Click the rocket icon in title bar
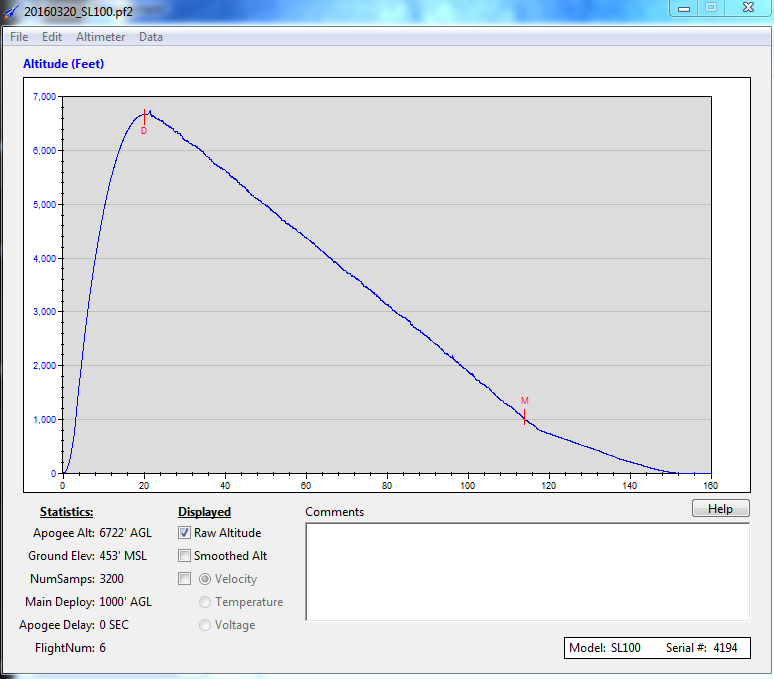Image resolution: width=774 pixels, height=679 pixels. (11, 12)
